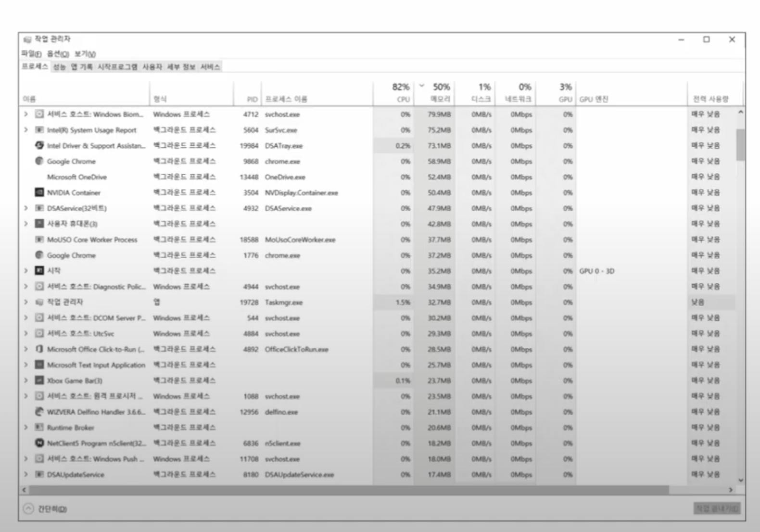Expand the Windows Biom... service host row
Image resolution: width=760 pixels, height=532 pixels.
click(x=26, y=114)
